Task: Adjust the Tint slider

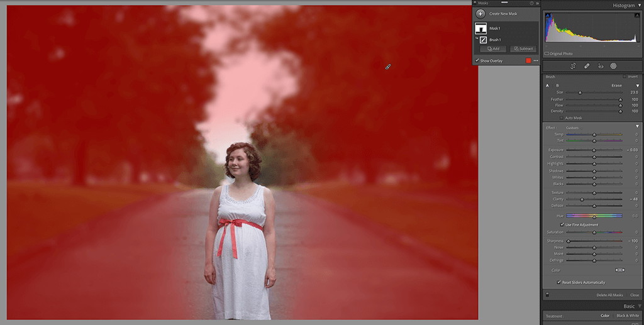Action: 594,141
